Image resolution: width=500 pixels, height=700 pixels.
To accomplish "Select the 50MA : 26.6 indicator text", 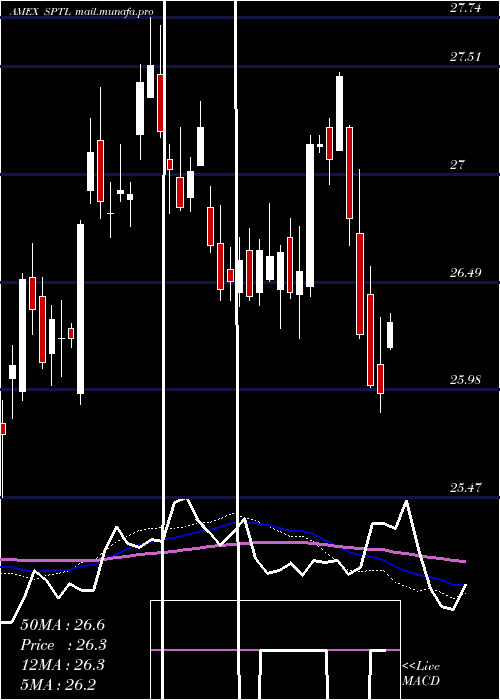I will pos(63,625).
